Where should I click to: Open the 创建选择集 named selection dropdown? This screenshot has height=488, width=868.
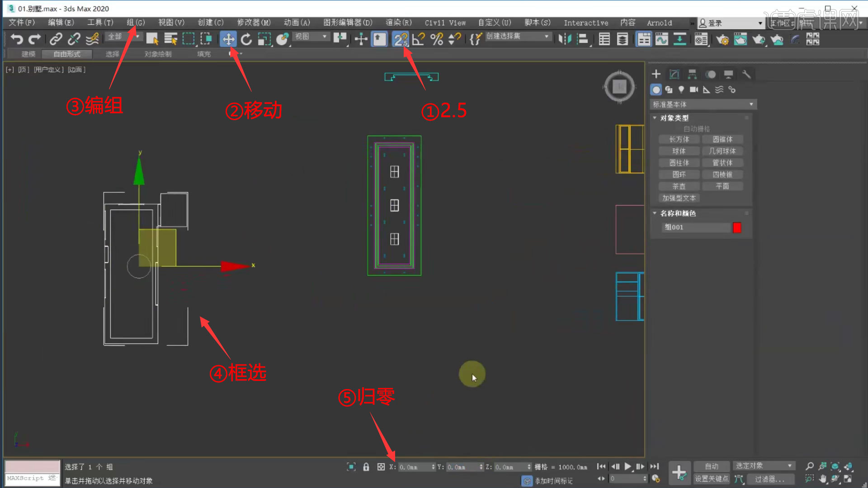[518, 36]
